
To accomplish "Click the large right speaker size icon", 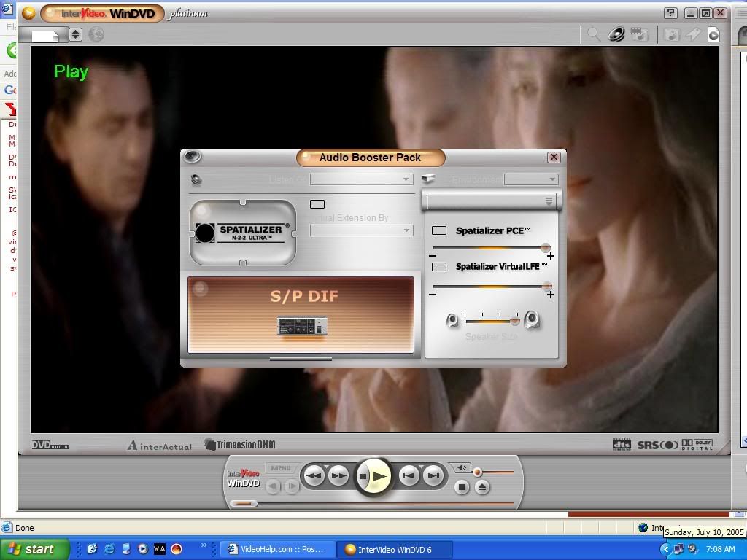I will tap(532, 319).
